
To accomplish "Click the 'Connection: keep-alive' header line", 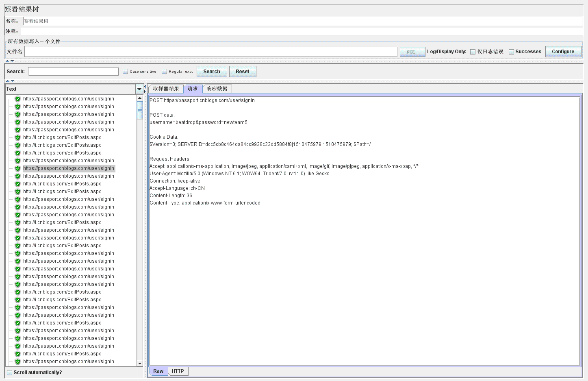I will (x=175, y=181).
